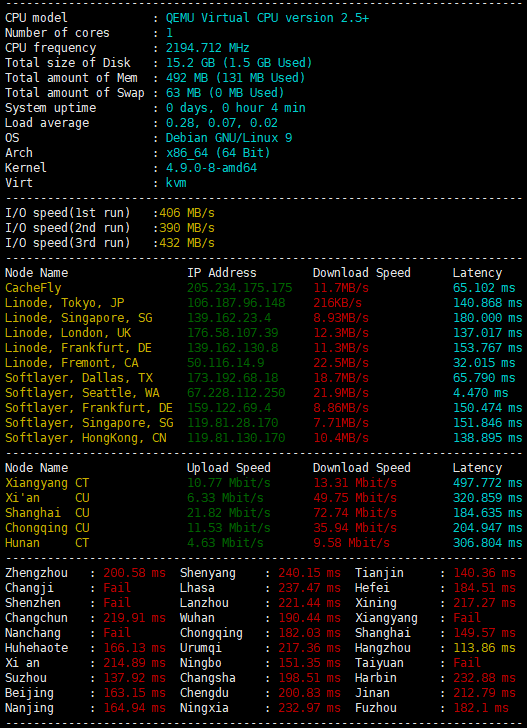
Task: Click the Lhasa ping value 237.47 ms
Action: (x=309, y=588)
